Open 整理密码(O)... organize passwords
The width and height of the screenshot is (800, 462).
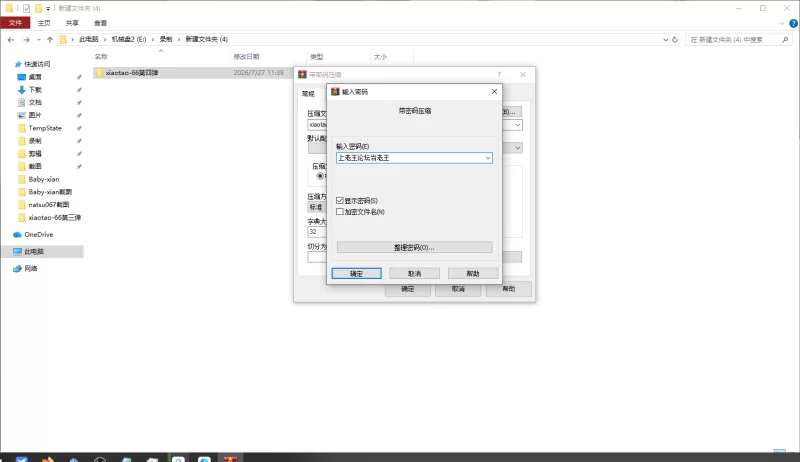tap(414, 247)
